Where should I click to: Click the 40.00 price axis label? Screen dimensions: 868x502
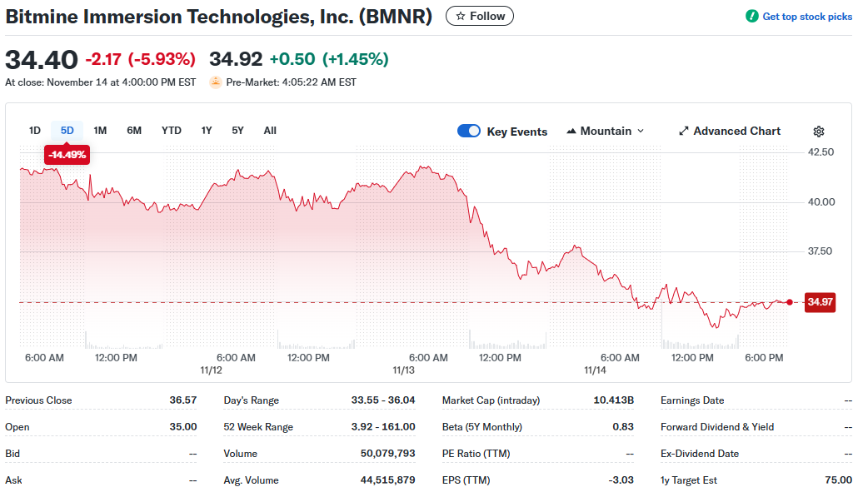pos(821,202)
